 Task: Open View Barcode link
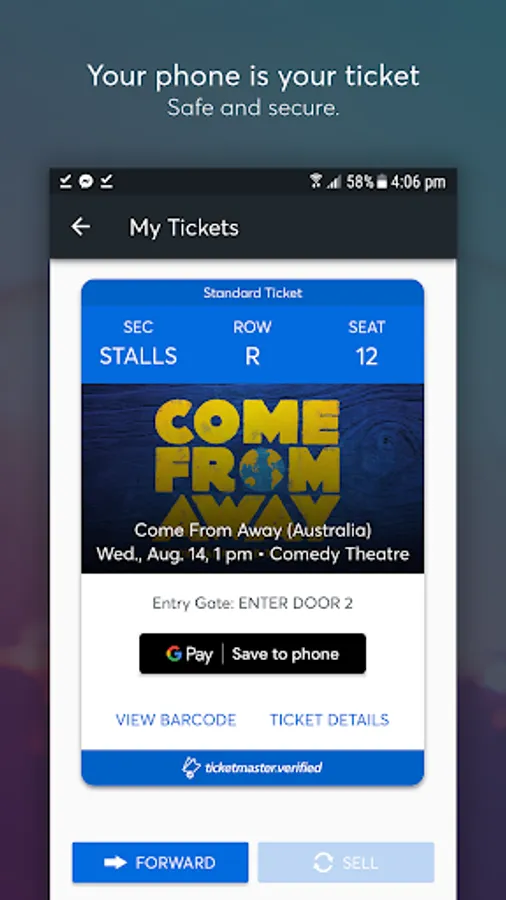click(176, 720)
